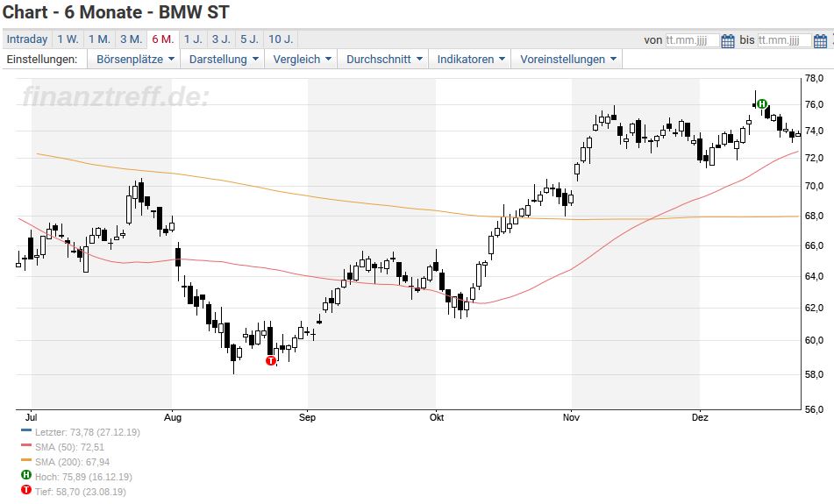Click the 68,0 y-axis value
Image resolution: width=834 pixels, height=504 pixels.
(815, 216)
